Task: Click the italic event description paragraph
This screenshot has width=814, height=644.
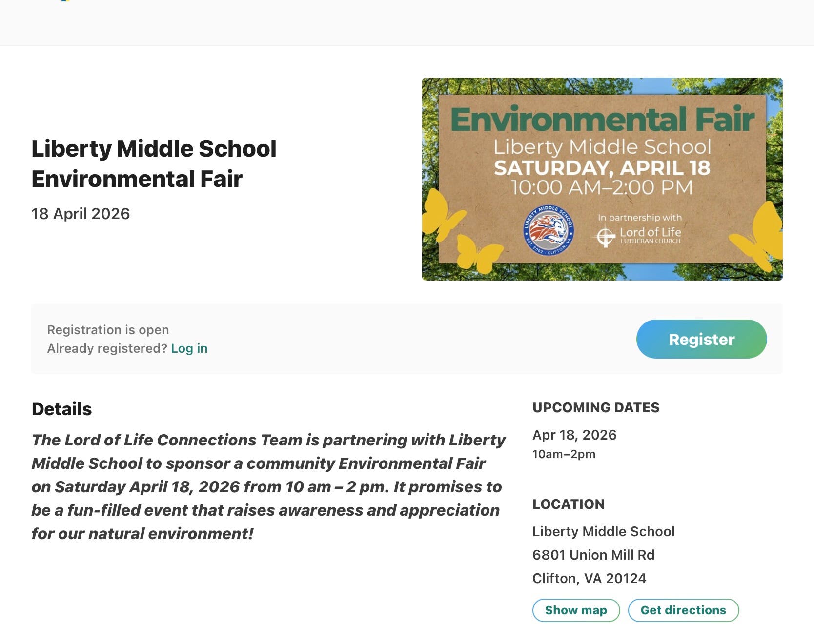Action: (267, 486)
